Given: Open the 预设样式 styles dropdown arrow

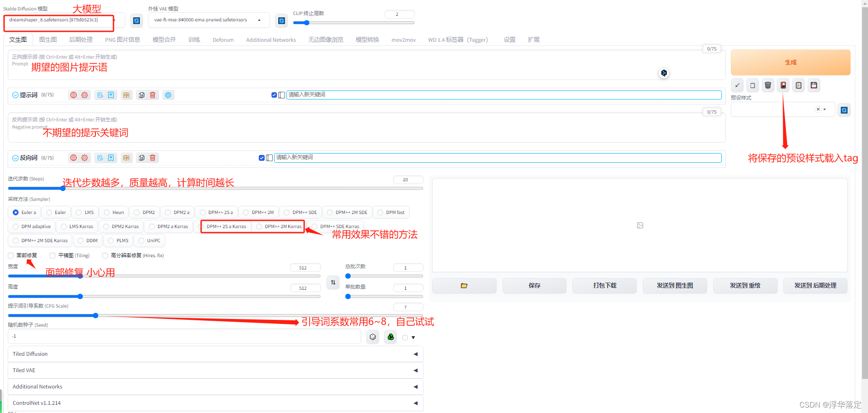Looking at the screenshot, I should [824, 109].
